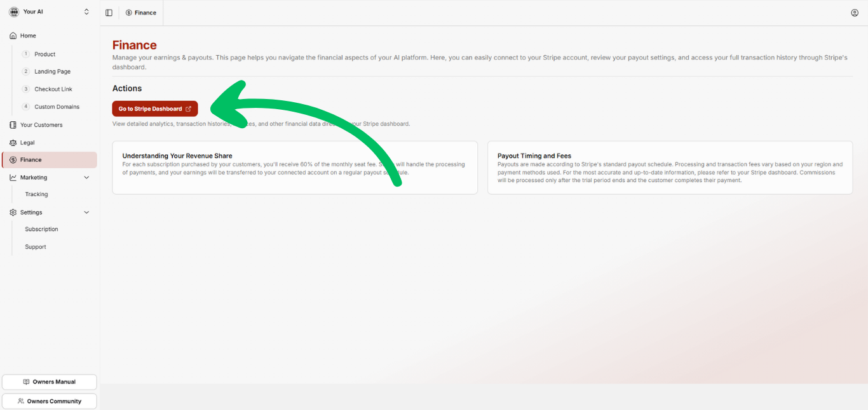
Task: Click the Marketing chart icon
Action: [x=13, y=178]
